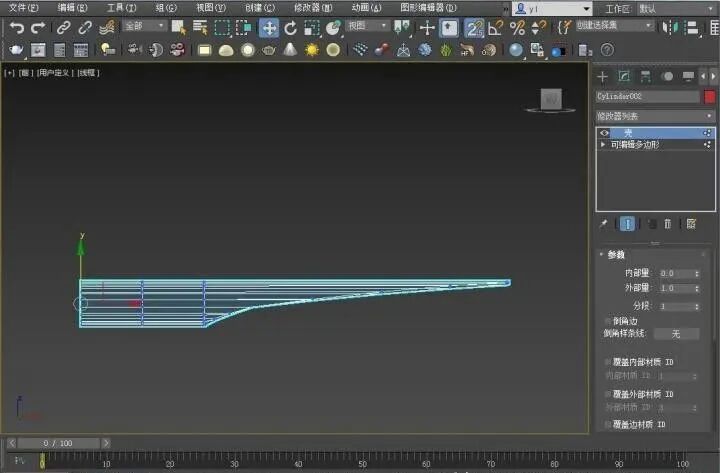Activate the Select and Rotate tool
Viewport: 720px width, 473px height.
290,28
